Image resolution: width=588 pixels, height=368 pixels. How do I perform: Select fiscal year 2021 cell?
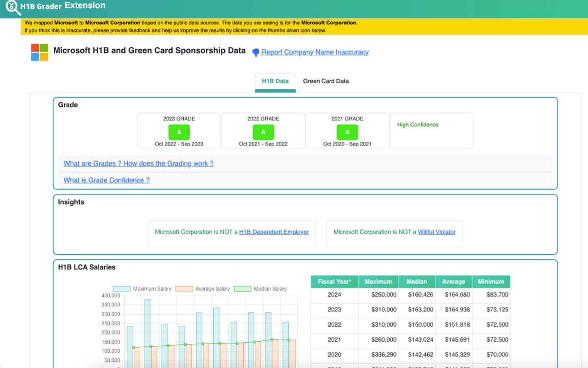coord(334,340)
